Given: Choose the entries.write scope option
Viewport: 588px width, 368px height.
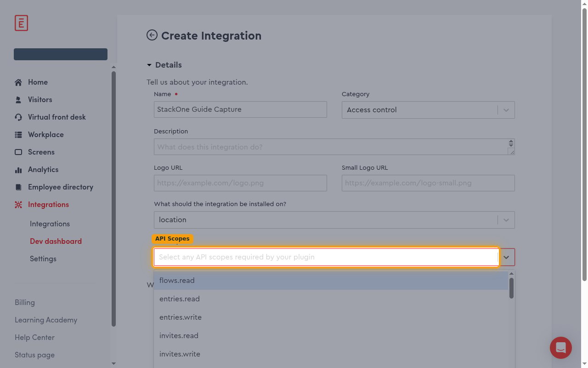Looking at the screenshot, I should pyautogui.click(x=331, y=317).
